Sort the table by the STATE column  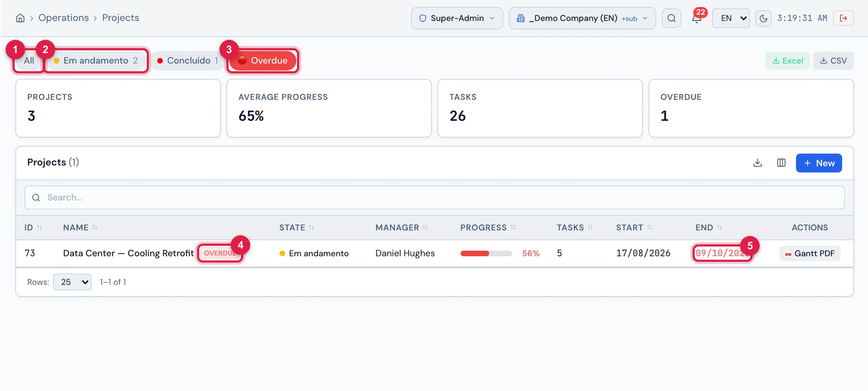pyautogui.click(x=296, y=228)
